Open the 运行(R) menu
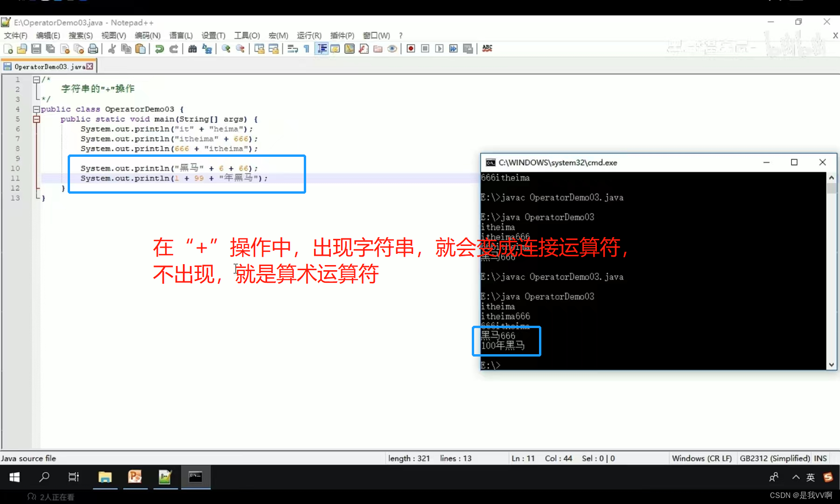 click(x=309, y=35)
